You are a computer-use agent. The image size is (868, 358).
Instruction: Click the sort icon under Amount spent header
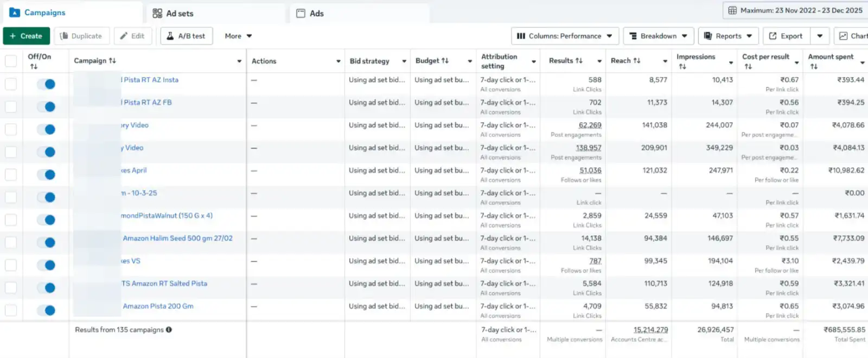(814, 67)
